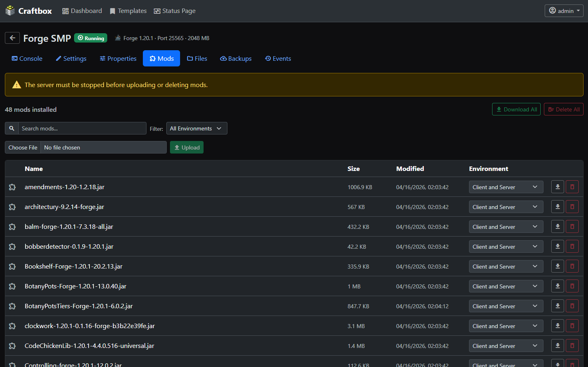Open Status Page link
The width and height of the screenshot is (588, 367).
tap(174, 11)
